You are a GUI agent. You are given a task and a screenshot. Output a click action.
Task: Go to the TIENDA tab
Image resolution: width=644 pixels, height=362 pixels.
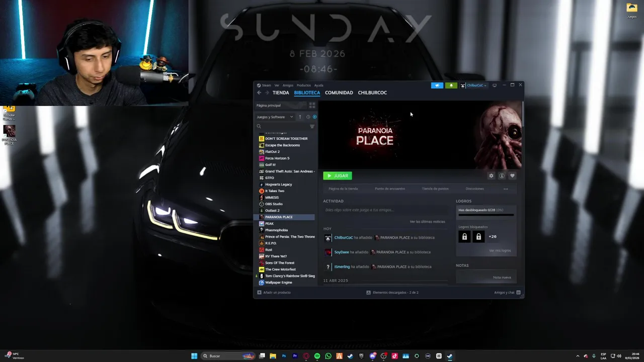281,93
